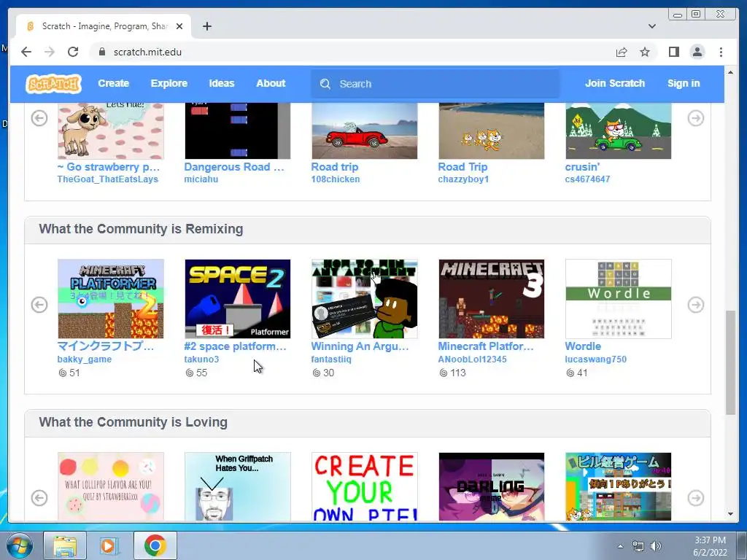Open the crusin' project title
This screenshot has height=560, width=747.
[x=582, y=167]
